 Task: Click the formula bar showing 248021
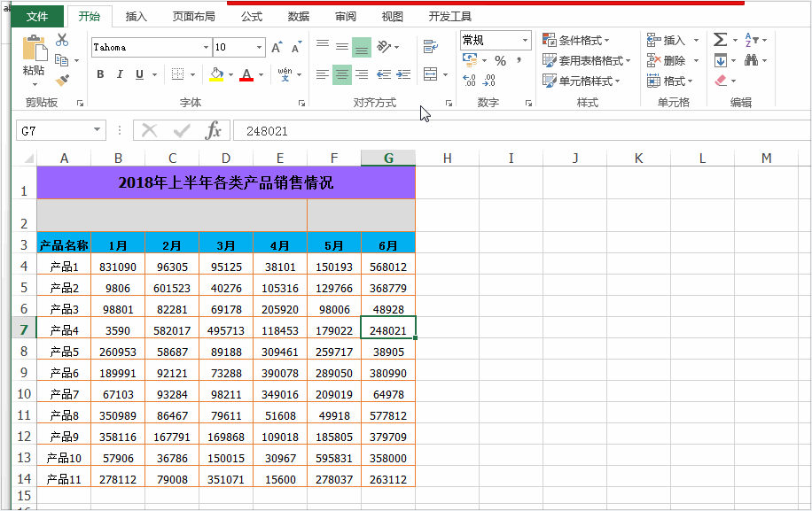(x=522, y=131)
